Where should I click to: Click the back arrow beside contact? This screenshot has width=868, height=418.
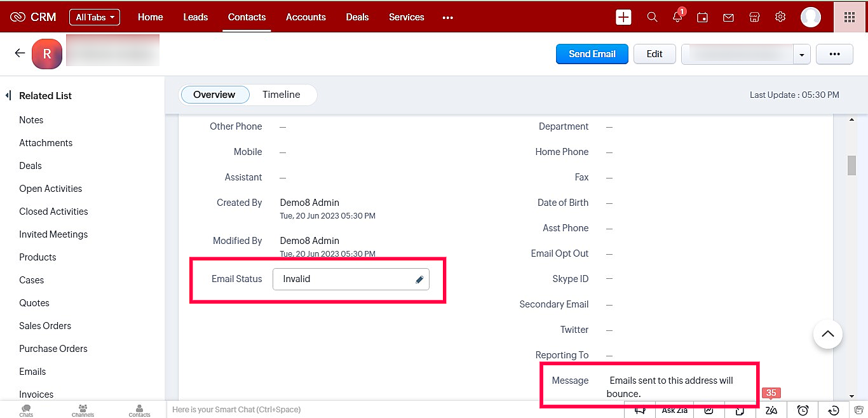20,53
